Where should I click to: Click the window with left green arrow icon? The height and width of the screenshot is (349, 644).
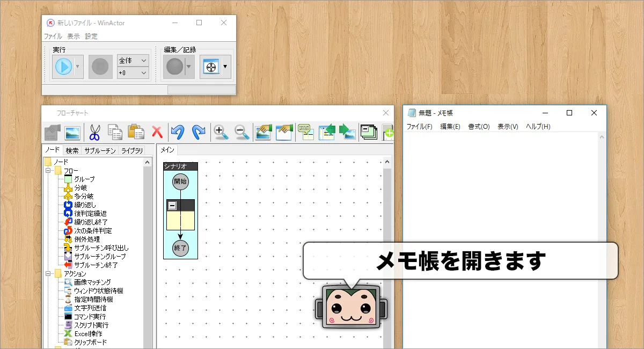pos(327,132)
